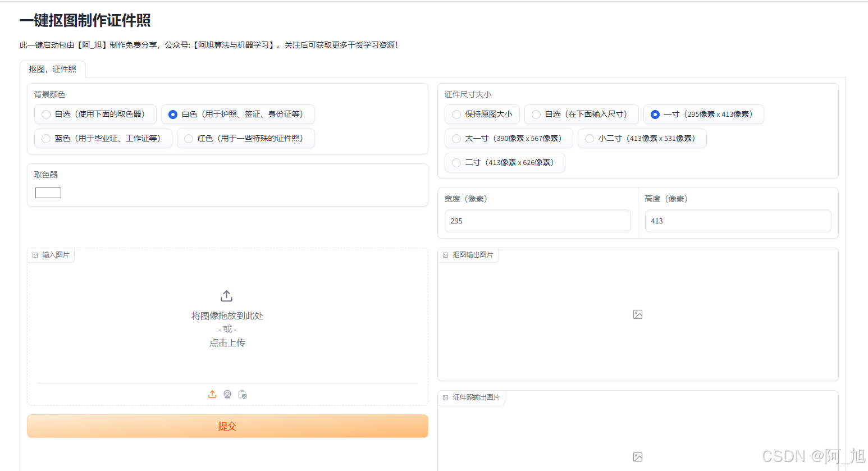Open the 取色器 color picker swatch
The height and width of the screenshot is (471, 868).
[x=48, y=192]
